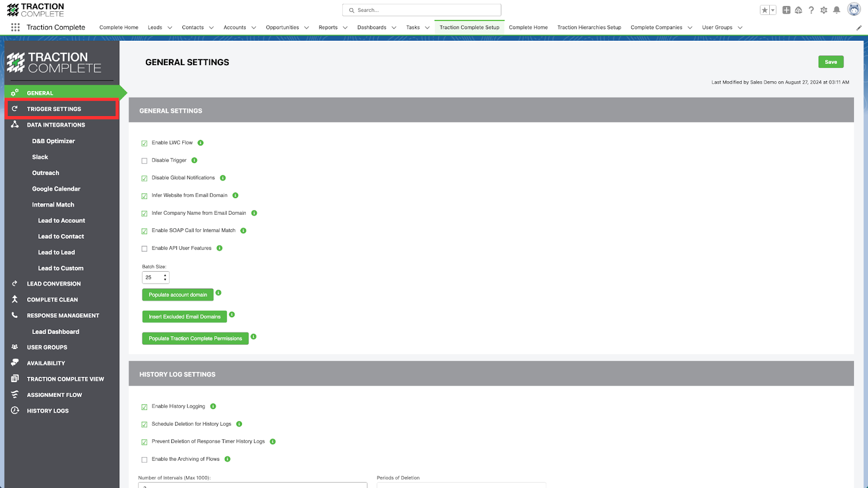Expand the User Groups dropdown chevron
Screen dimensions: 868x488
(740, 28)
